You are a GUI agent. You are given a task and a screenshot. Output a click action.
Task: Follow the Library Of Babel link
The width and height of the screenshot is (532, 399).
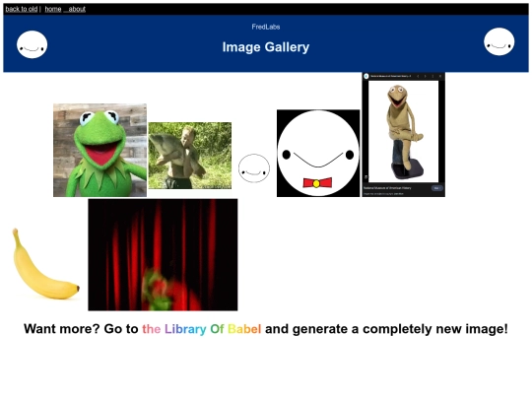[202, 329]
